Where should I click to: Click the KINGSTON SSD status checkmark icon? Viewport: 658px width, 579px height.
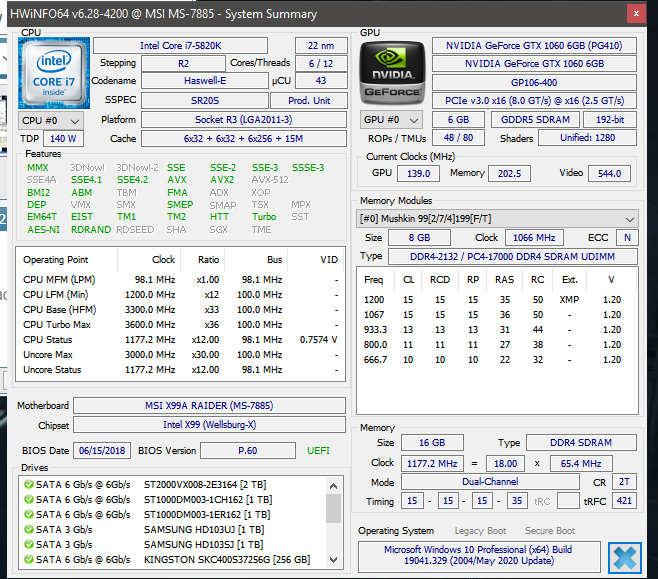pos(29,558)
